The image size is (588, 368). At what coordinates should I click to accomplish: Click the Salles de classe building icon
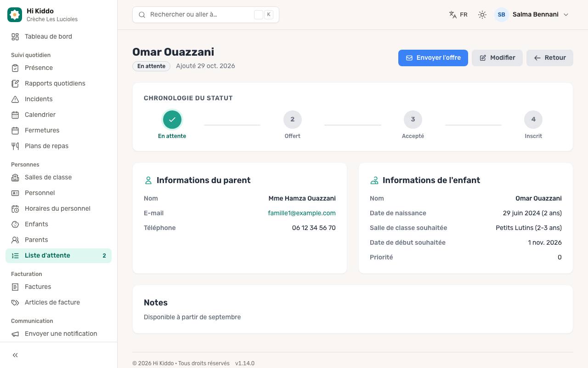pyautogui.click(x=15, y=178)
